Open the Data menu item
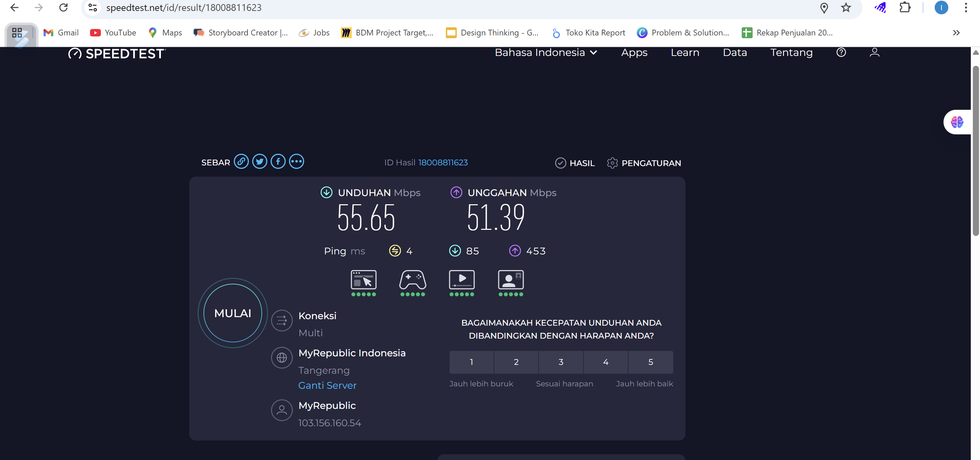Image resolution: width=980 pixels, height=460 pixels. [x=735, y=53]
